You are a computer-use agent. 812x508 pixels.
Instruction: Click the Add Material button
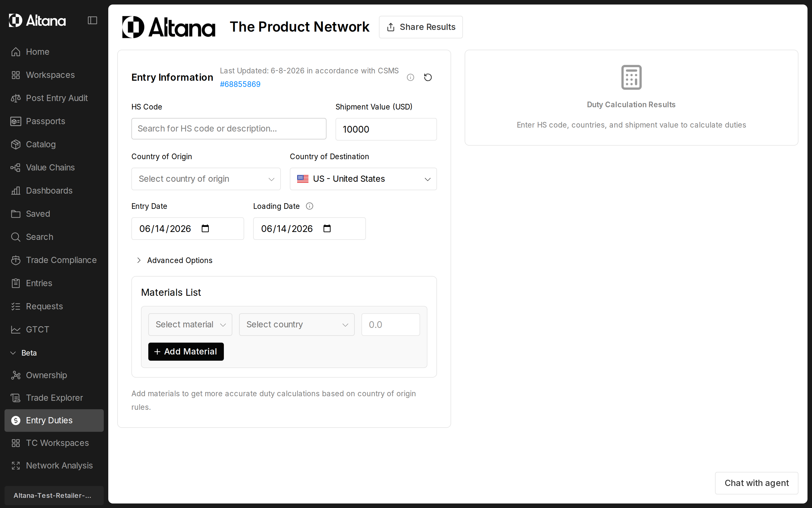click(186, 352)
